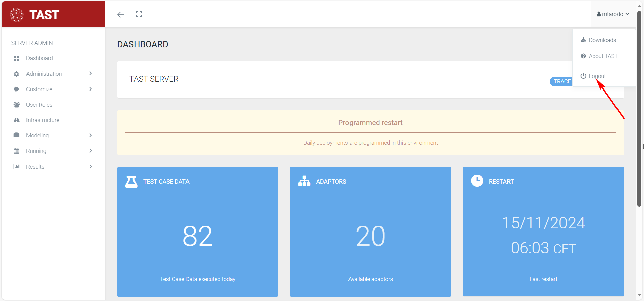Click the Adaptors network icon
Image resolution: width=644 pixels, height=301 pixels.
coord(304,181)
